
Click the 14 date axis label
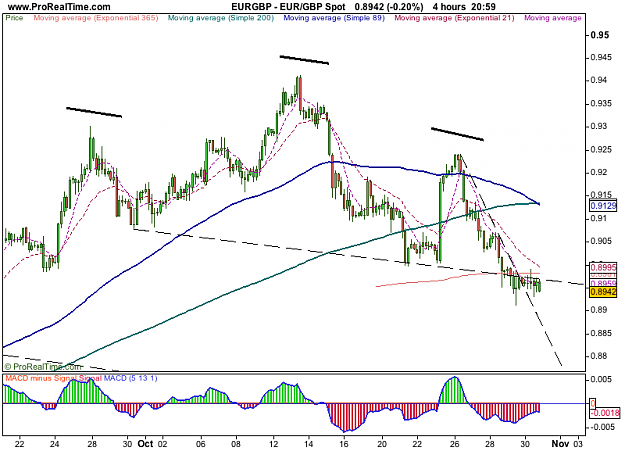[308, 443]
